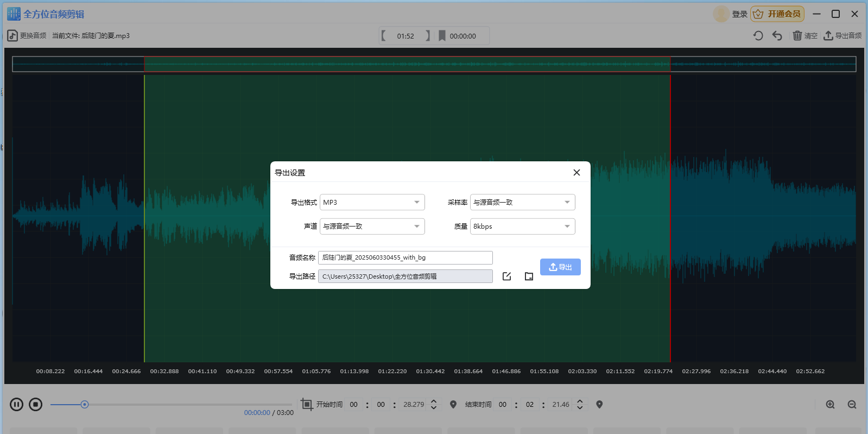Stop audio playback
The height and width of the screenshot is (434, 868).
tap(36, 405)
